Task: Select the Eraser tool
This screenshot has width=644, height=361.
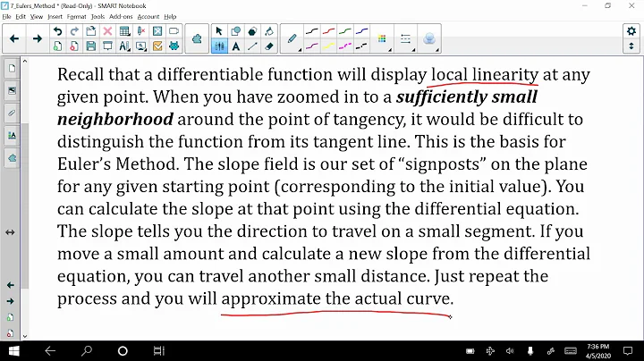Action: coord(269,46)
